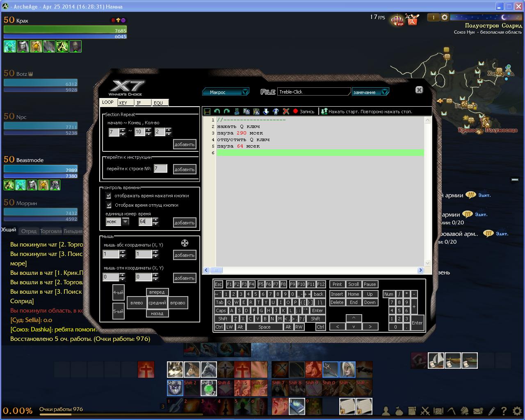525x420 pixels.
Task: Undo the last macro edit
Action: [x=217, y=112]
